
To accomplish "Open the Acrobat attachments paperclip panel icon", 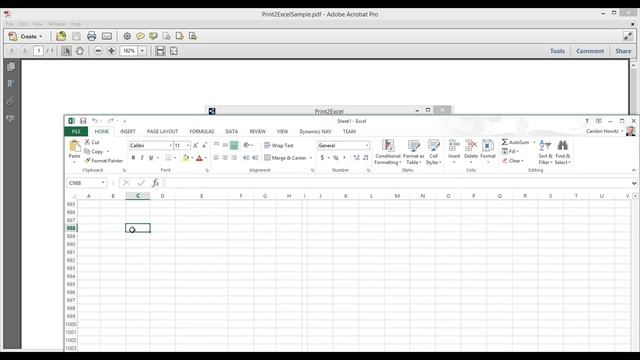I will click(x=11, y=101).
